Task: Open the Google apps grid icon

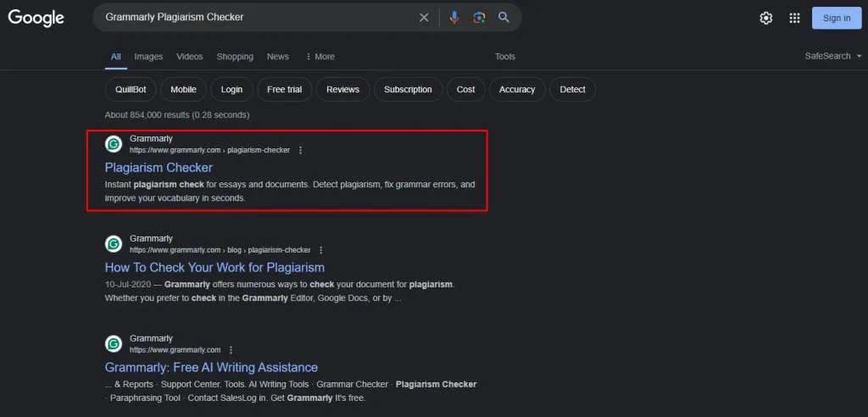Action: (x=794, y=19)
